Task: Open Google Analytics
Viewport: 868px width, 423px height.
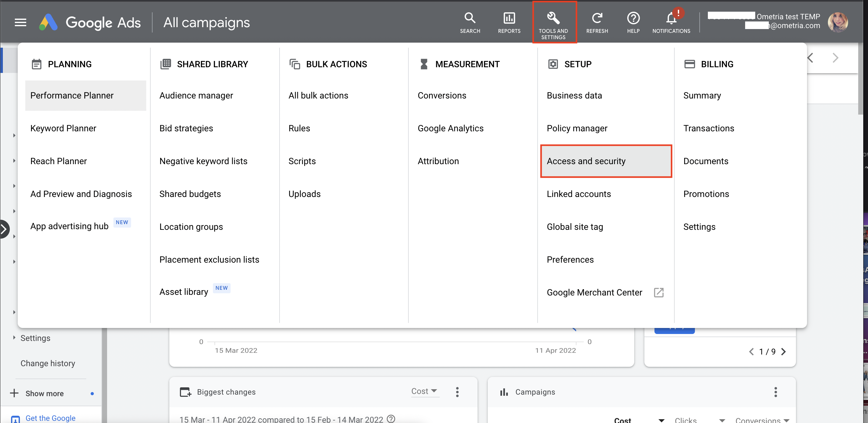Action: tap(450, 128)
